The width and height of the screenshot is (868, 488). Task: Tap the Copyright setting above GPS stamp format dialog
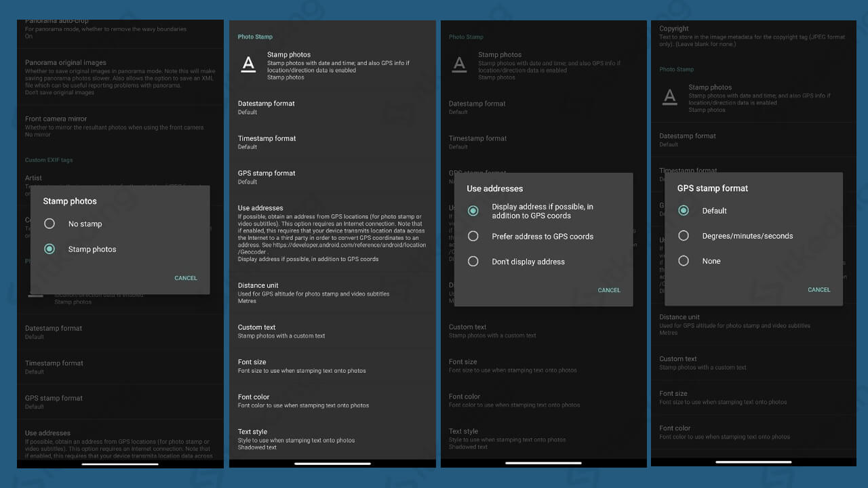[x=754, y=37]
